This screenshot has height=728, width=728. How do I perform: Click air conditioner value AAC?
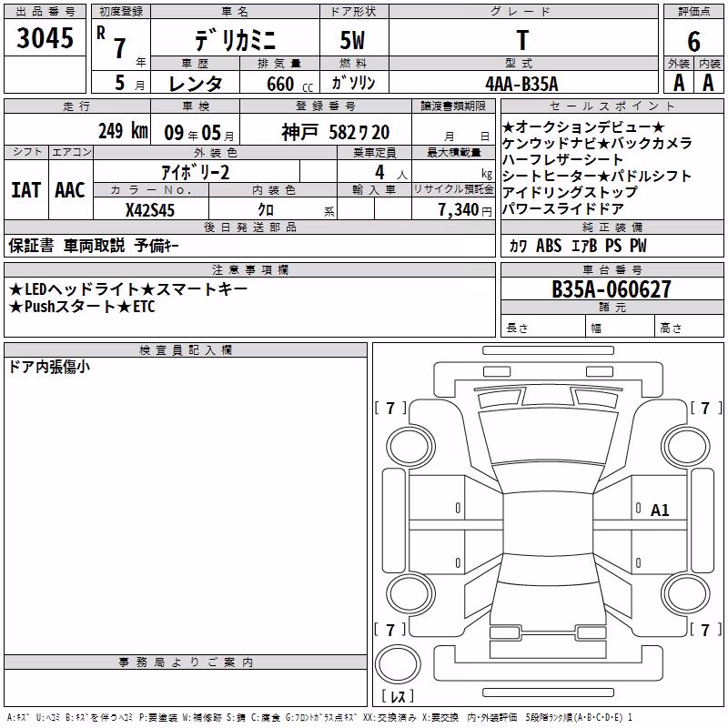[x=70, y=190]
